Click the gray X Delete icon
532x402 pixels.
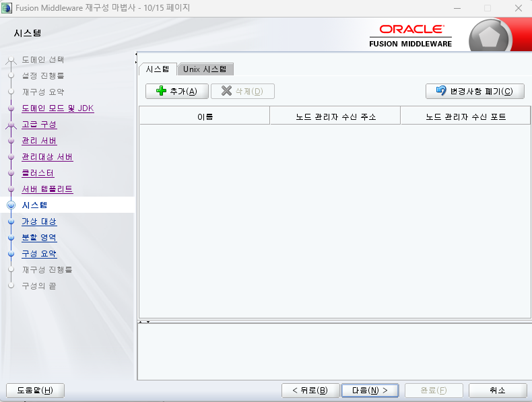[226, 91]
